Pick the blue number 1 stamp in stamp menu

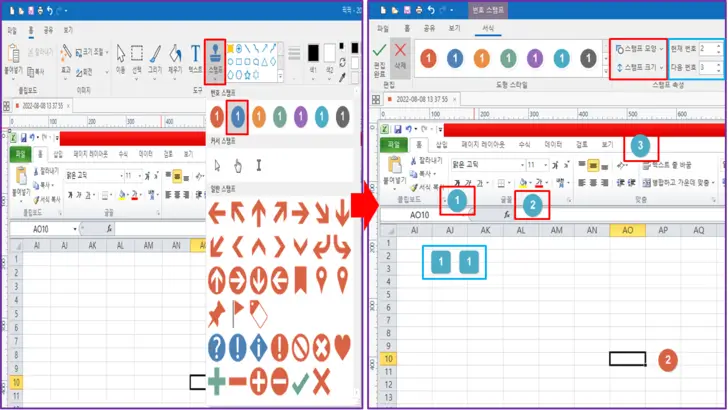238,117
